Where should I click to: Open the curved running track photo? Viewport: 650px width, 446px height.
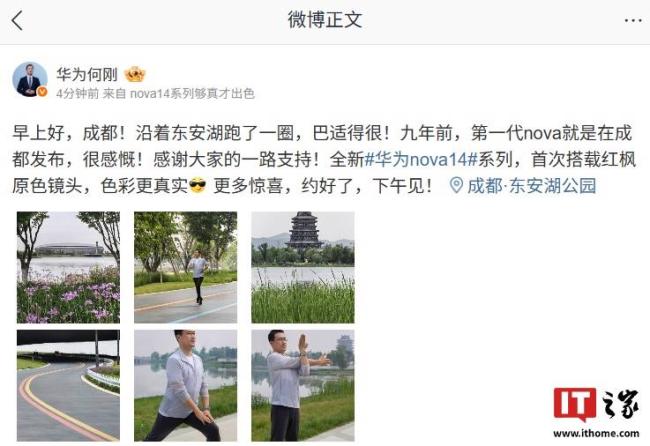(x=68, y=385)
